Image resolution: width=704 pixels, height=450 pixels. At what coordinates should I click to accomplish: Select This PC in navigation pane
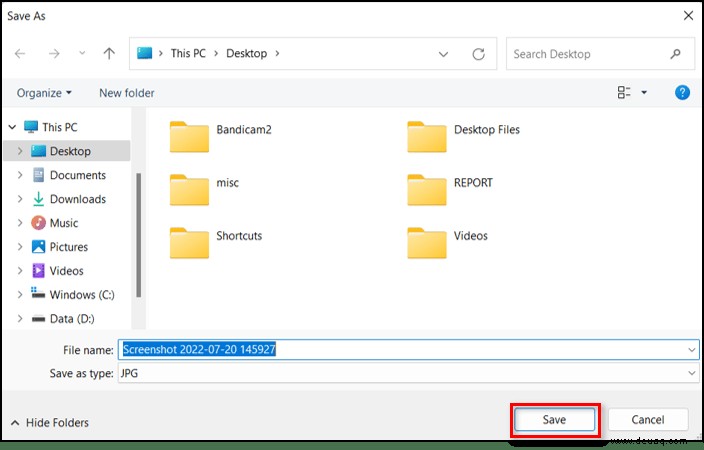(60, 127)
